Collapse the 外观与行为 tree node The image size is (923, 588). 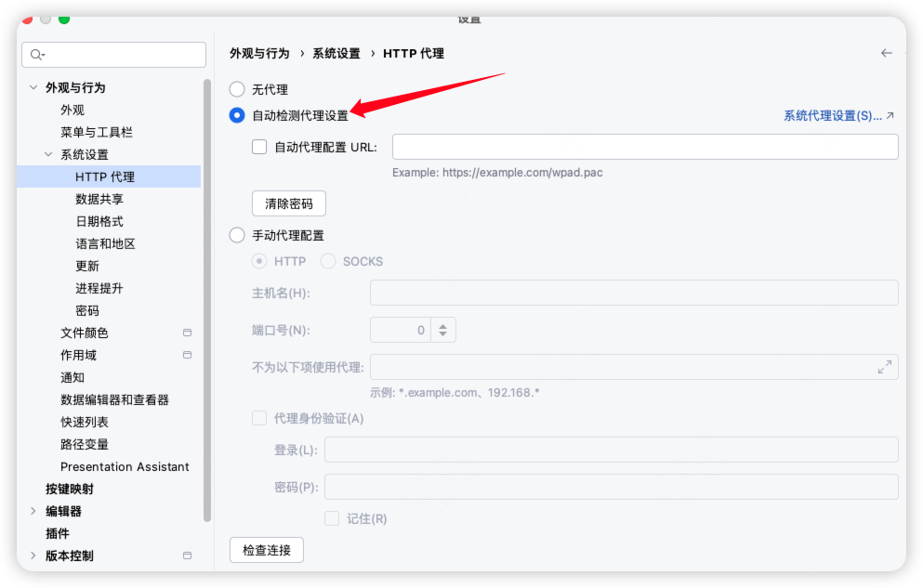click(33, 87)
